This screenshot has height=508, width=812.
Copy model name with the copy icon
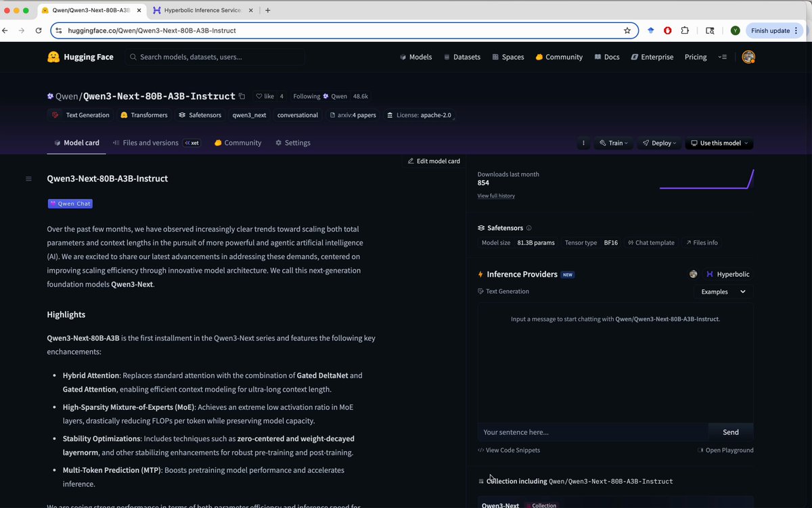click(242, 96)
